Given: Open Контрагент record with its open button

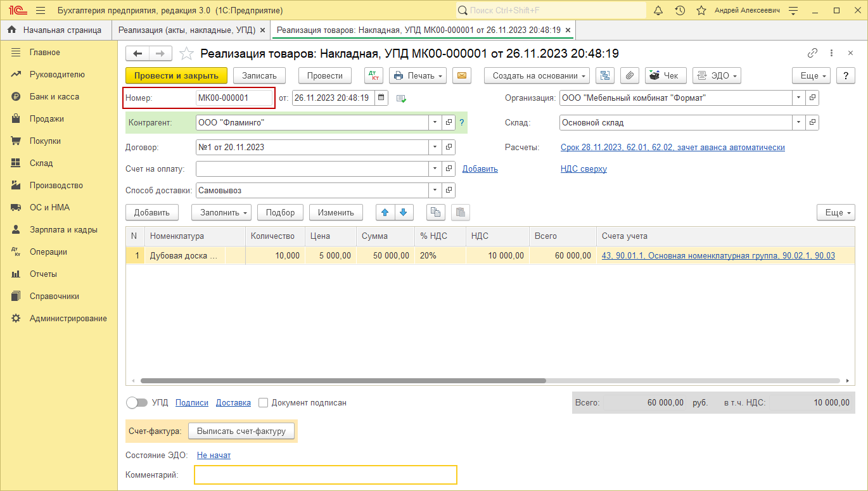Looking at the screenshot, I should point(449,122).
